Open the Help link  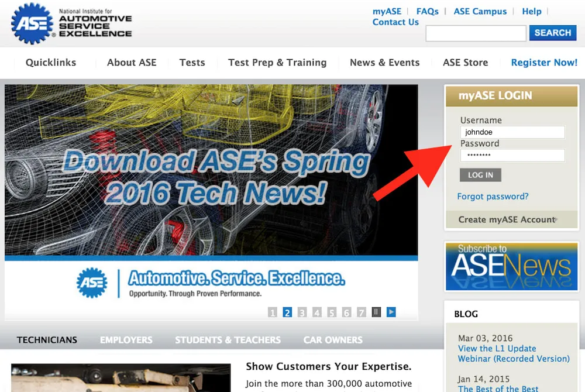coord(532,11)
